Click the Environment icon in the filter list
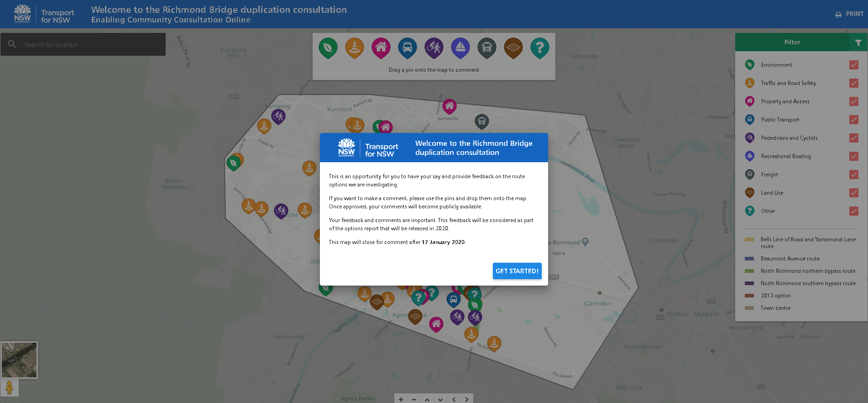This screenshot has height=403, width=868. (749, 65)
